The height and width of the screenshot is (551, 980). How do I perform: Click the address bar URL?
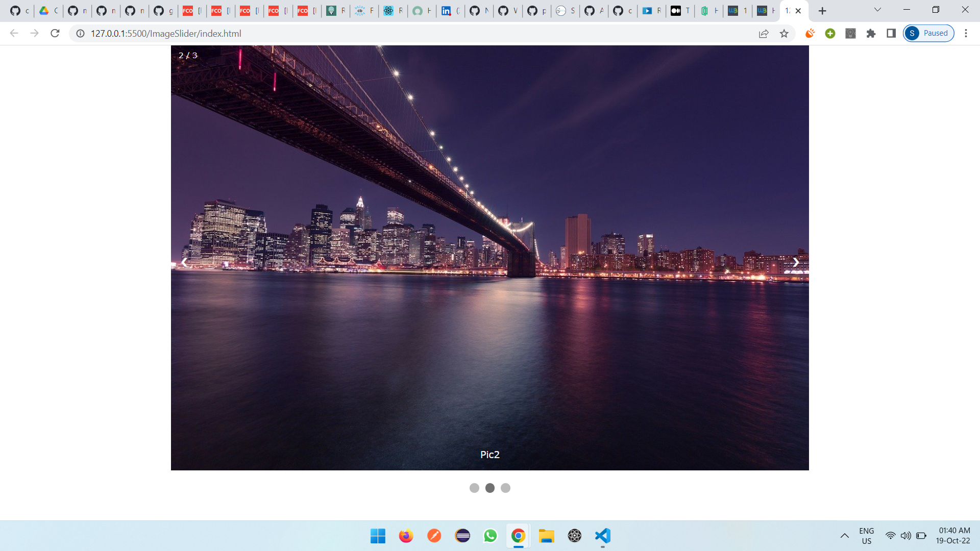pos(166,34)
